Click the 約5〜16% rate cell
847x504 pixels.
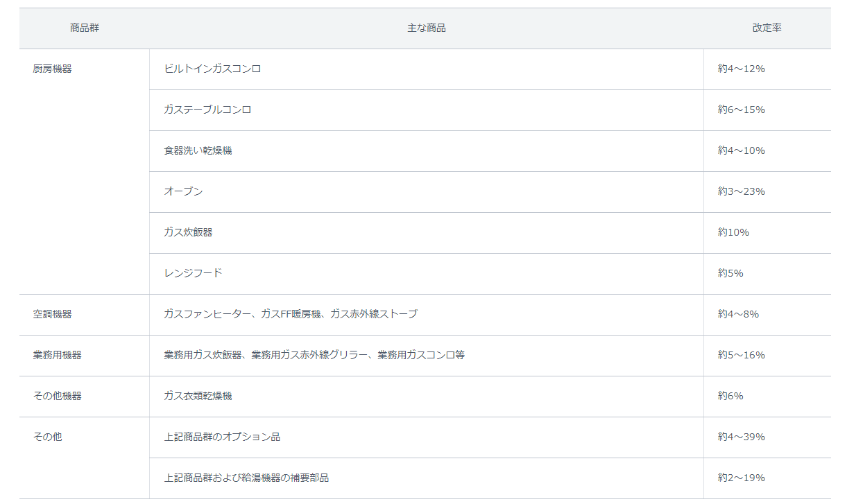[741, 355]
